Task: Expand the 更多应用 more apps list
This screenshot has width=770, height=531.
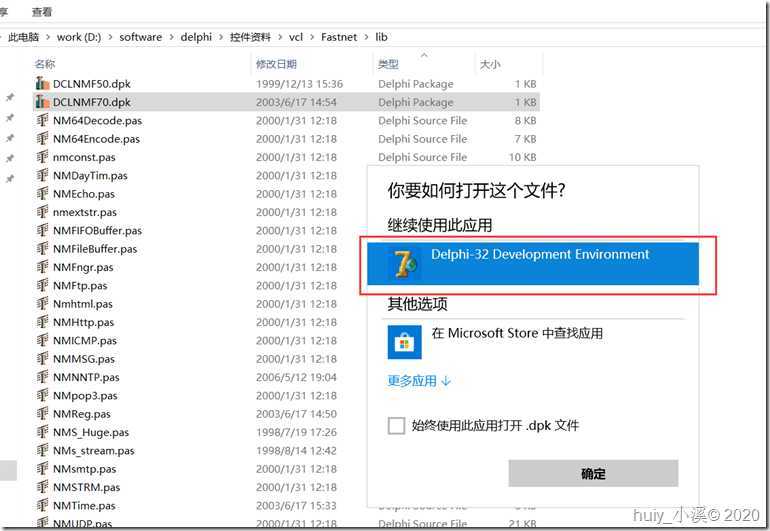Action: [419, 381]
